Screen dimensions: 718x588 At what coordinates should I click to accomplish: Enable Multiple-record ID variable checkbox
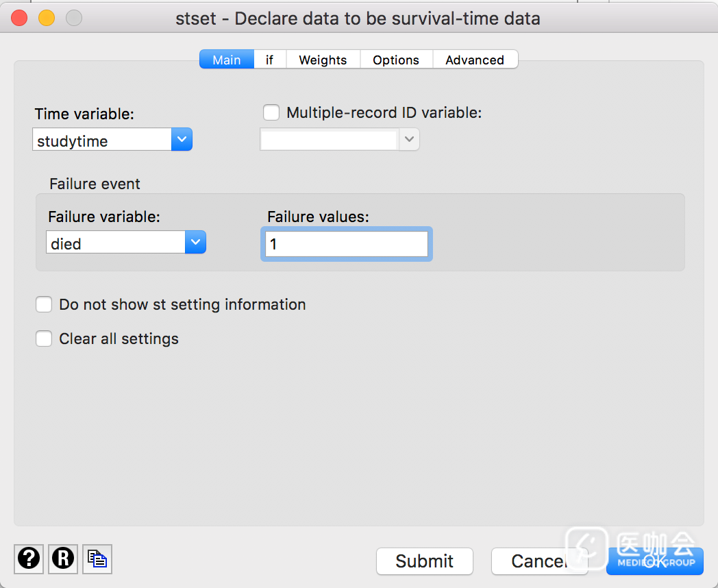(272, 112)
